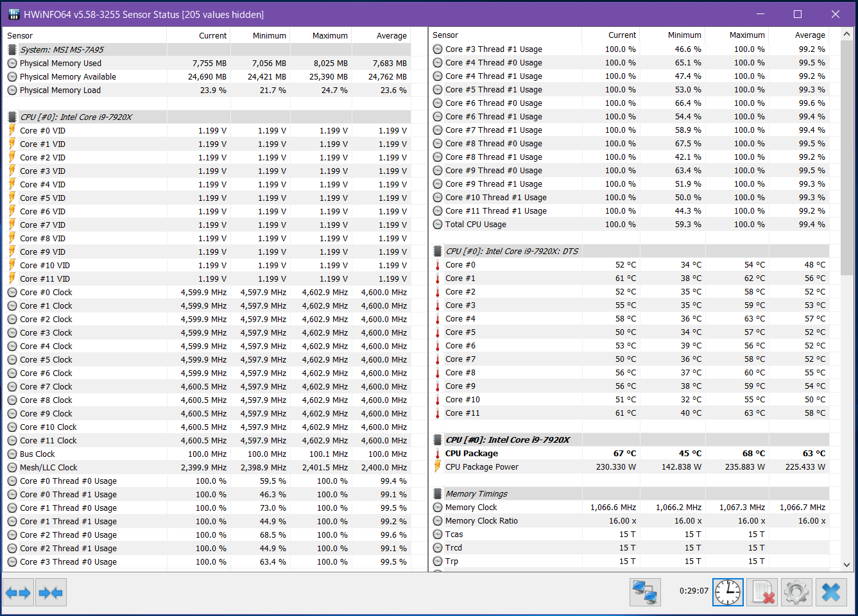The height and width of the screenshot is (616, 858).
Task: Select the Core #3 Clock row
Action: pos(207,332)
